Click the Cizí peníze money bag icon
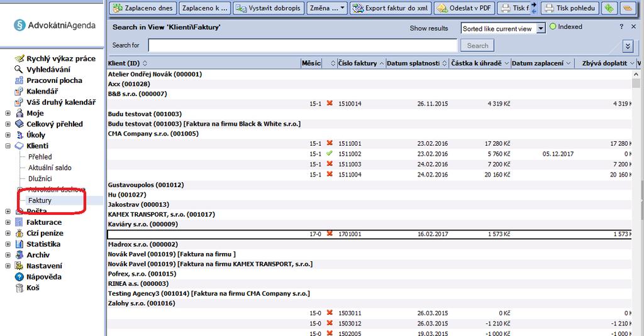Image resolution: width=644 pixels, height=336 pixels. [x=19, y=233]
